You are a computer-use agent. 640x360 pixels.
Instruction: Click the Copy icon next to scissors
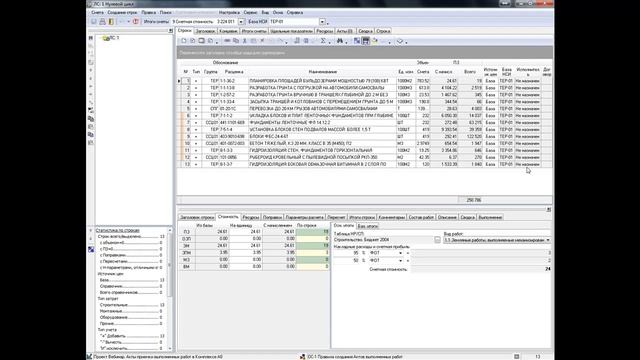click(236, 41)
